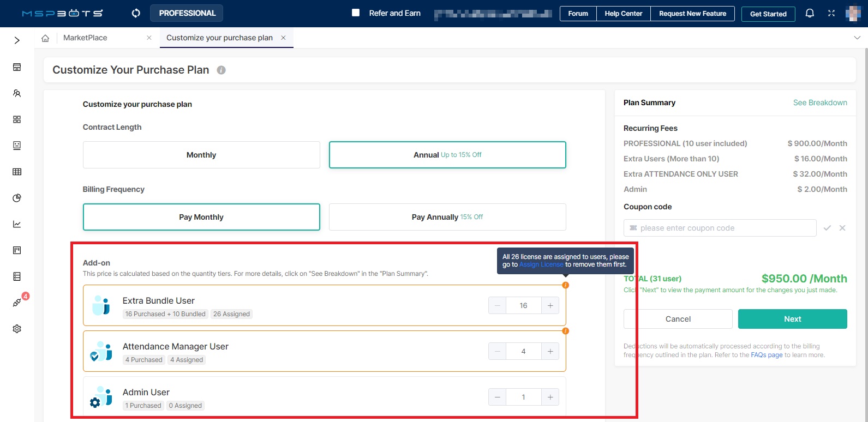Expand the left sidebar with the arrow
Viewport: 868px width, 422px height.
point(17,40)
